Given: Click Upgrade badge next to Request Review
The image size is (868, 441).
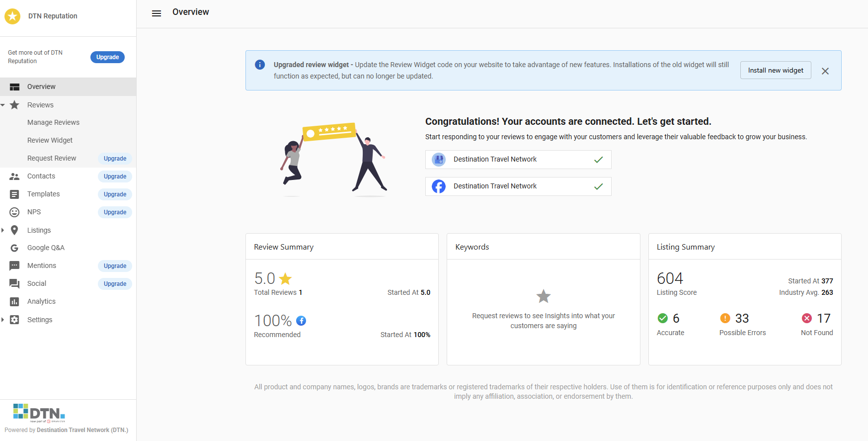Looking at the screenshot, I should (115, 159).
